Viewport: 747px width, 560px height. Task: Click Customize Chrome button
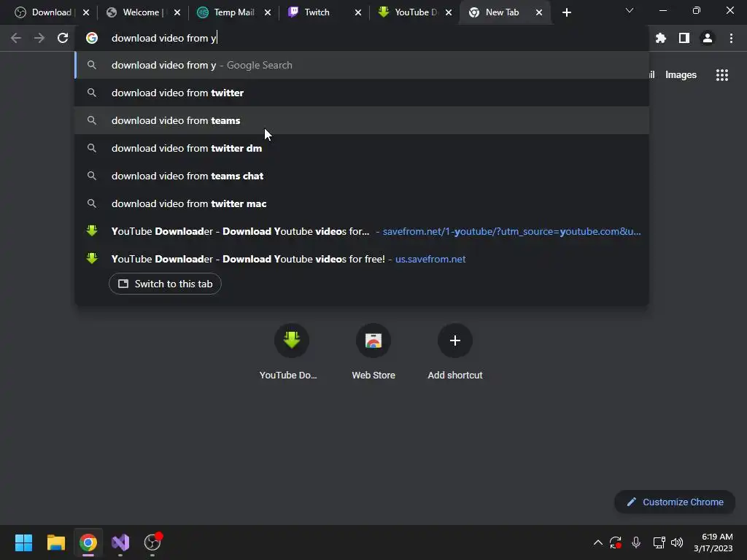point(675,502)
